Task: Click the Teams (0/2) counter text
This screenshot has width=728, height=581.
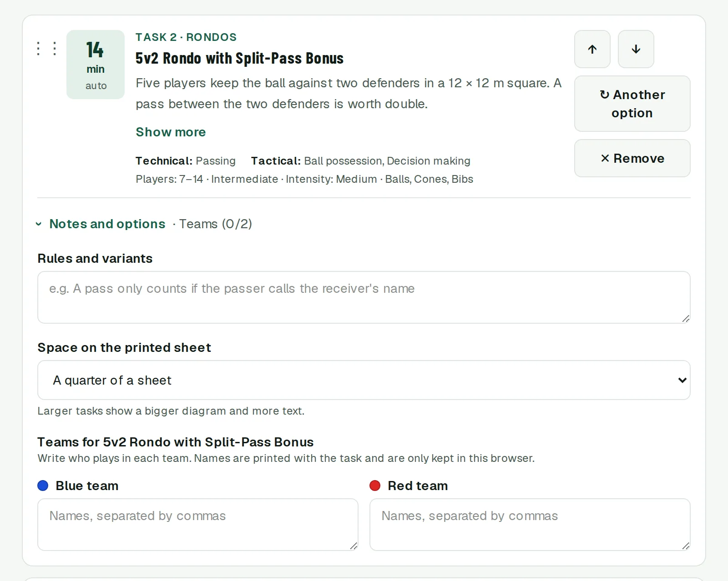Action: coord(215,224)
